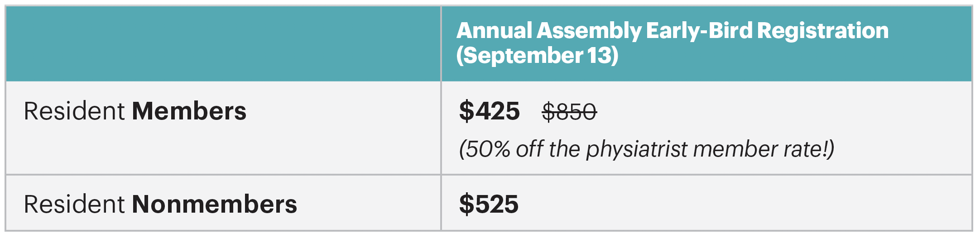The height and width of the screenshot is (238, 980).
Task: Click the bold word Members
Action: [x=189, y=111]
